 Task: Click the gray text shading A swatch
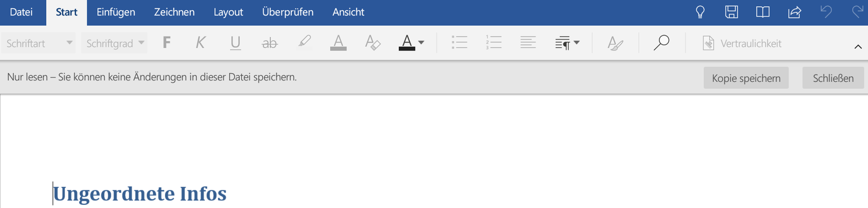coord(338,43)
